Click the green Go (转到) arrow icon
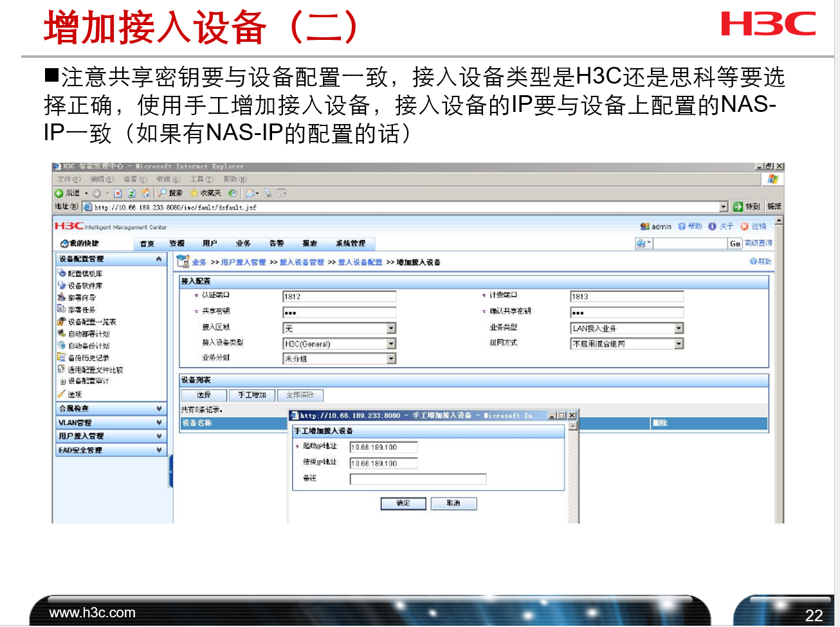The height and width of the screenshot is (627, 840). 738,206
